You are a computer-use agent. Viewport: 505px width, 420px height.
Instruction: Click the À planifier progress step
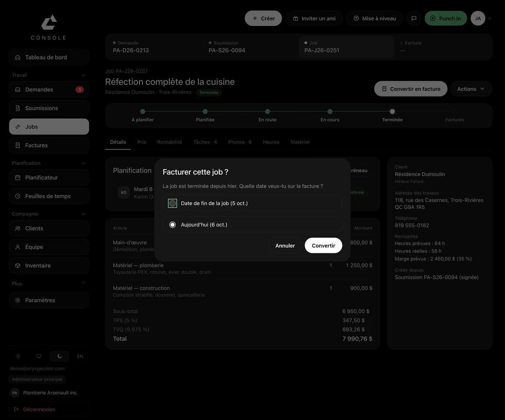pos(143,115)
